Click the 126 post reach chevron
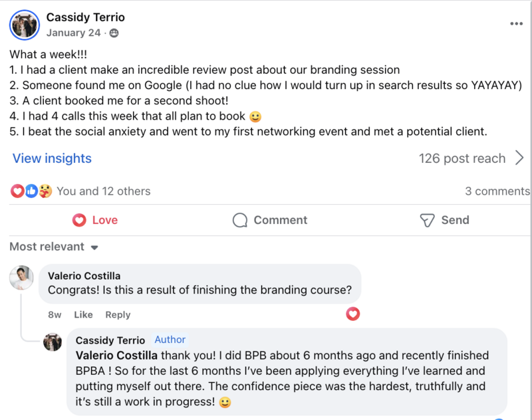Screen dimensions: 532x420 click(x=520, y=158)
